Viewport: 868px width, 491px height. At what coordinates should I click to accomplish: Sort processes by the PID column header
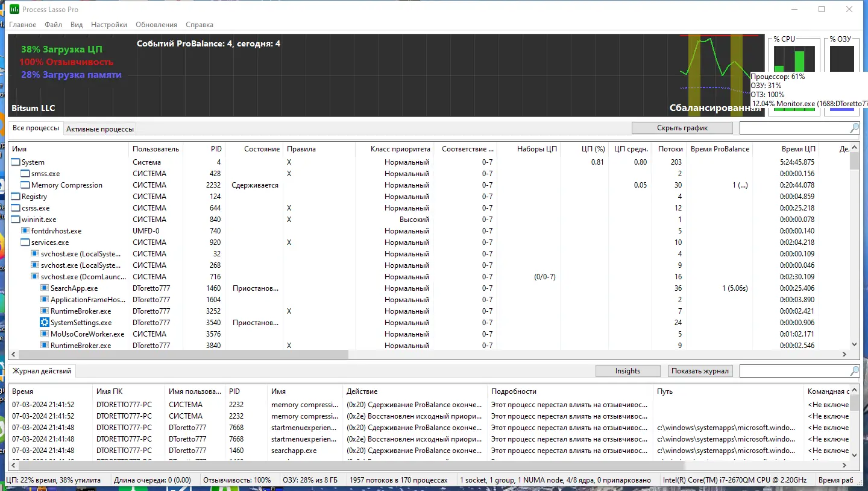coord(203,149)
